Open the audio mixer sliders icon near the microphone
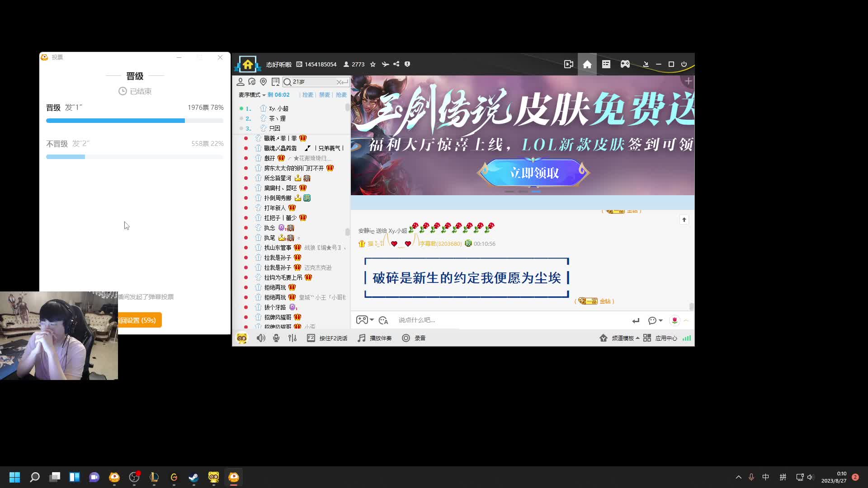Screen dimensions: 868x488 292,338
